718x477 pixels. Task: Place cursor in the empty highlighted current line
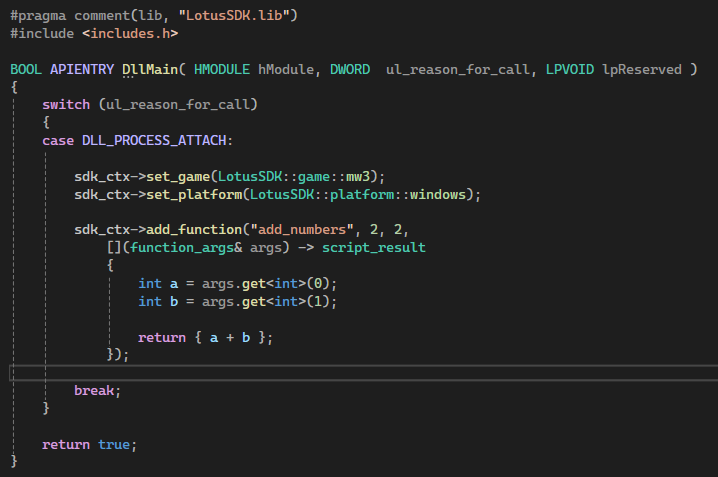pyautogui.click(x=364, y=373)
